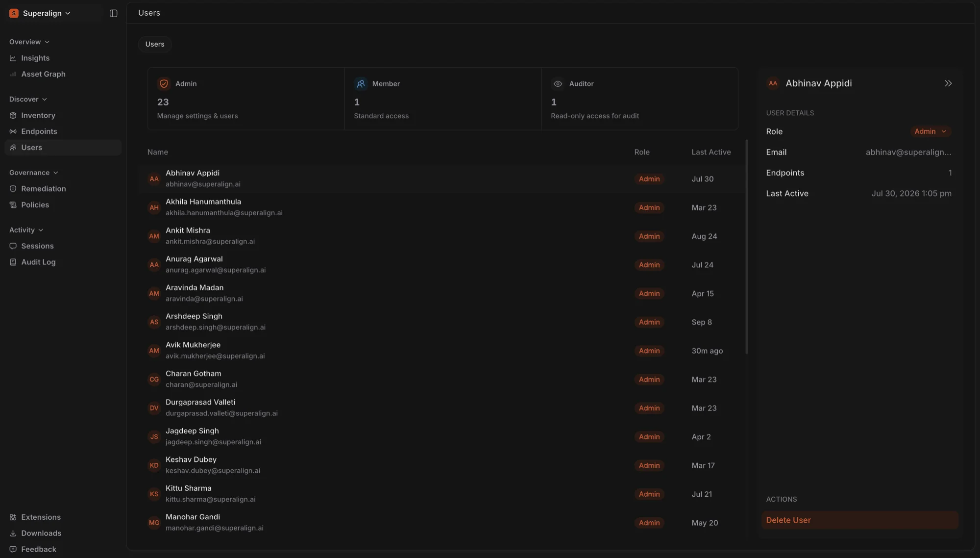The image size is (980, 558).
Task: Click the Policies document icon
Action: click(x=13, y=205)
